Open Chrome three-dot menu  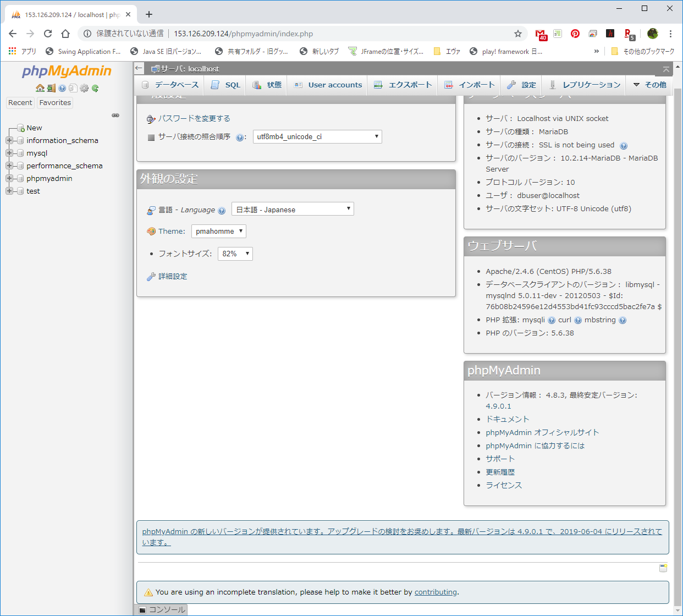click(x=671, y=34)
